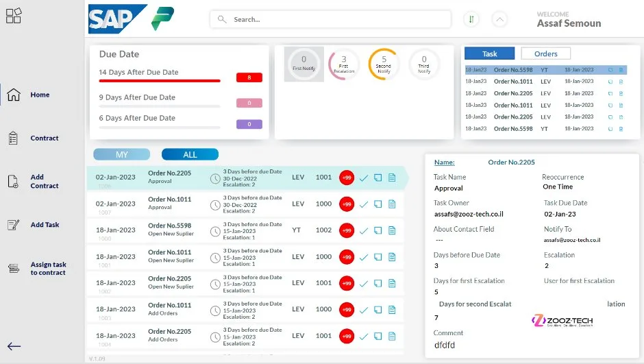Open document icon on Order No.1011 Approval row

[x=392, y=204]
